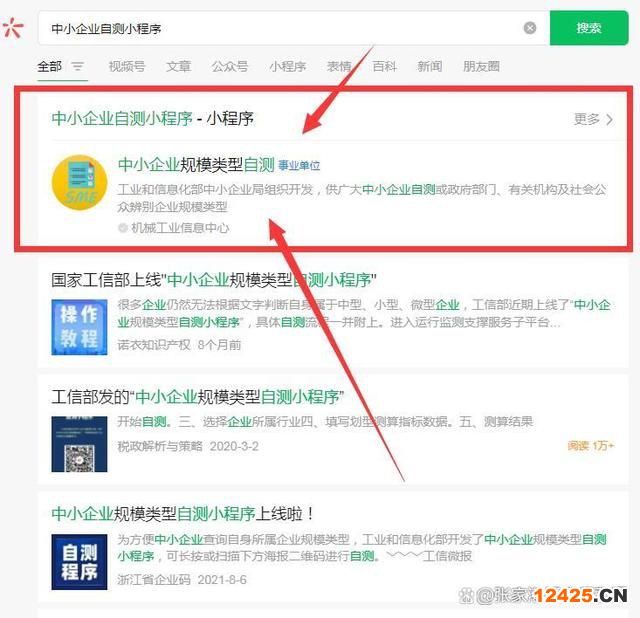640x618 pixels.
Task: Open the 操作教程 article thumbnail
Action: [79, 327]
